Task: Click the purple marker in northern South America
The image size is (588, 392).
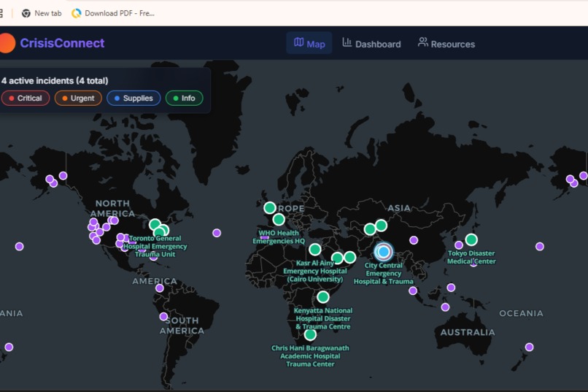Action: click(x=159, y=288)
